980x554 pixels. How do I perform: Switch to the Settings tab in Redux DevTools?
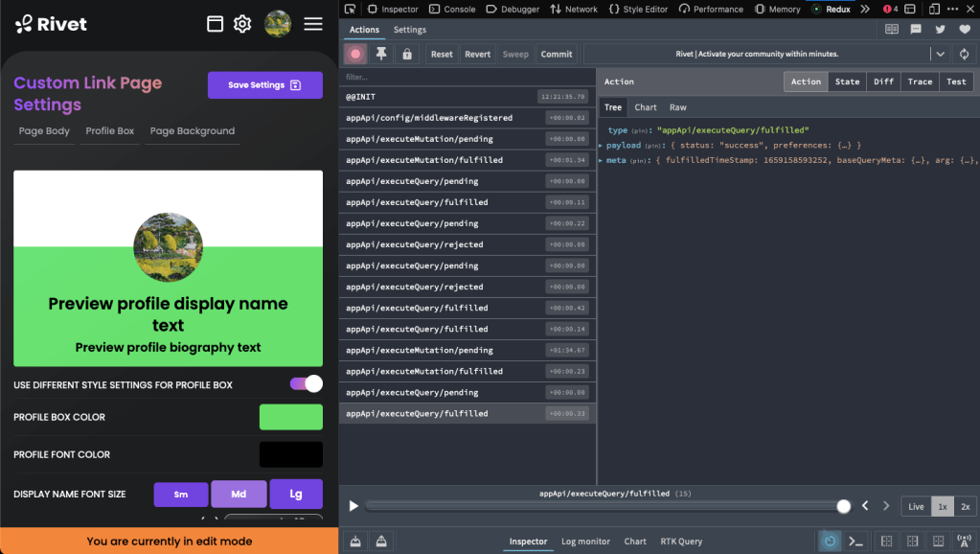click(409, 30)
